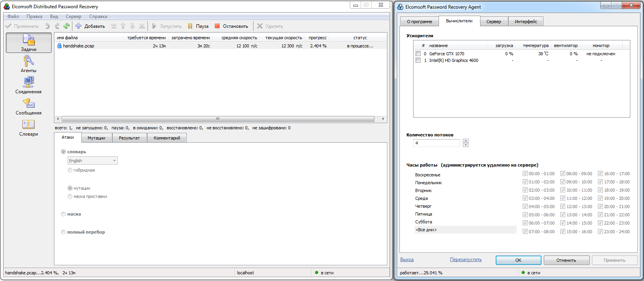Open the Словари sidebar icon
Viewport: 644px width, 281px height.
click(x=29, y=127)
